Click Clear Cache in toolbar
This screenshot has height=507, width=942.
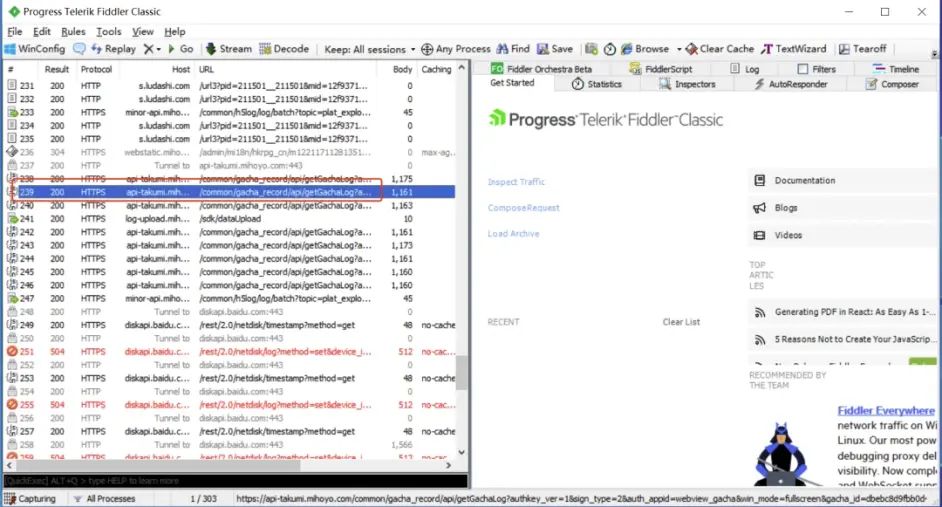[719, 49]
